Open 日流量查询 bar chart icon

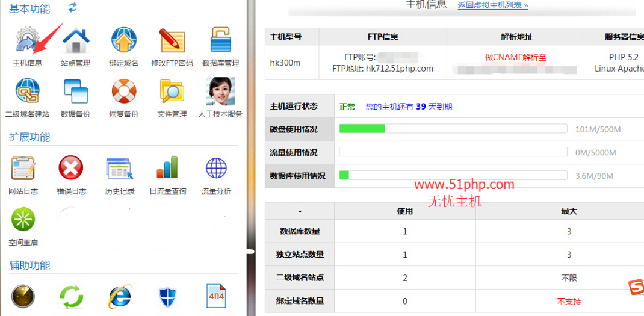[x=167, y=168]
